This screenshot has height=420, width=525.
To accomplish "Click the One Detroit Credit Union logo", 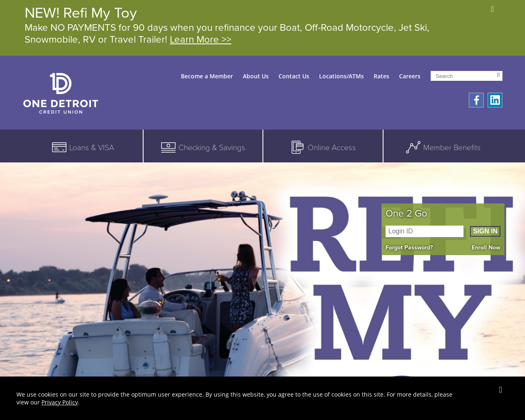I will [x=61, y=93].
